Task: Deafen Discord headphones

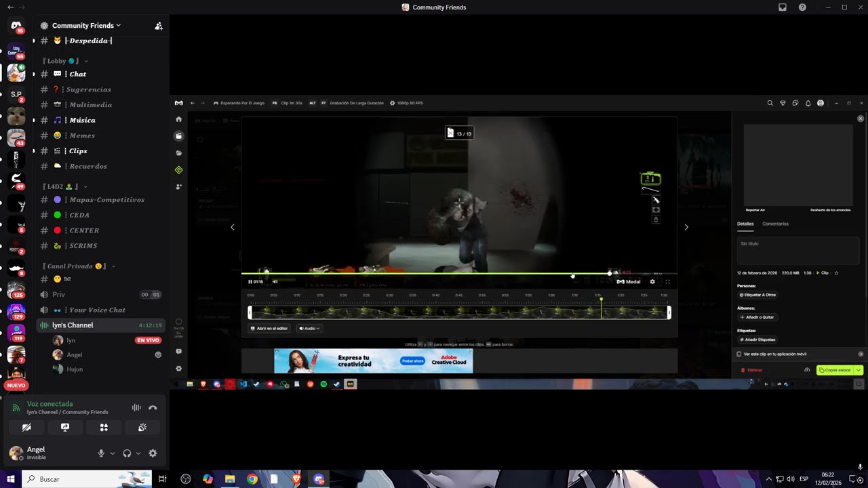Action: pos(127,453)
